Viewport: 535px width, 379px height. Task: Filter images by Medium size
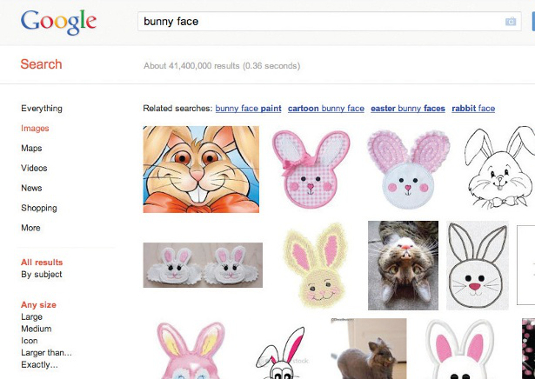point(36,329)
